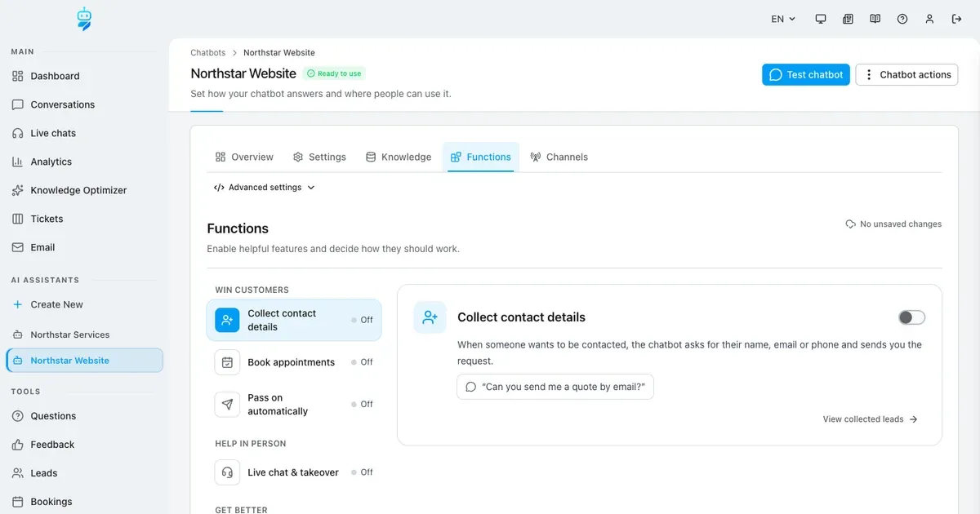Switch to the Knowledge tab
980x514 pixels.
pyautogui.click(x=399, y=157)
